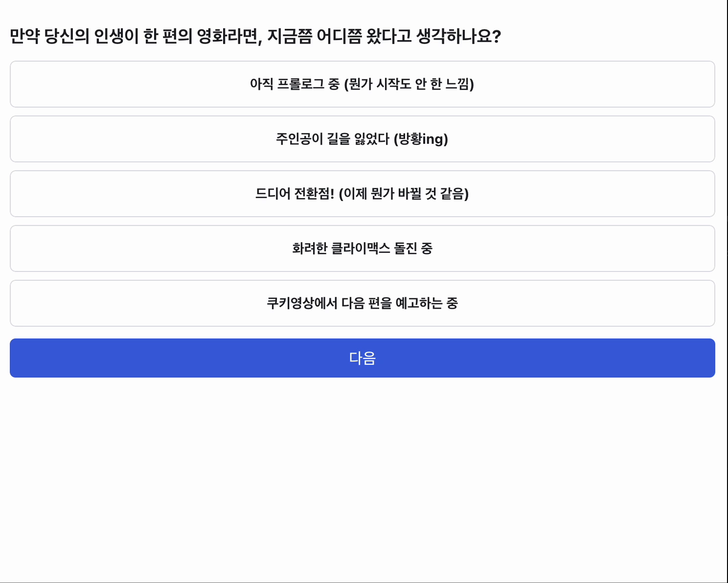Click the text '지금쯤 어디쯤 왔다고 생각하나요?'
The width and height of the screenshot is (728, 583).
tap(384, 37)
